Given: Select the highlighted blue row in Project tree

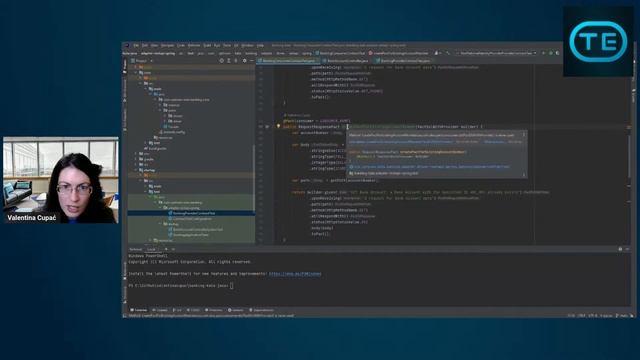Looking at the screenshot, I should (191, 213).
